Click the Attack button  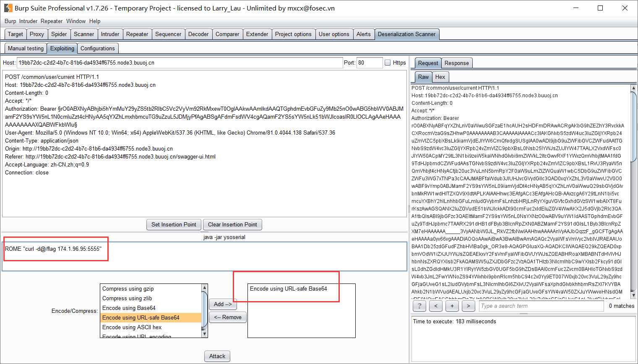217,356
